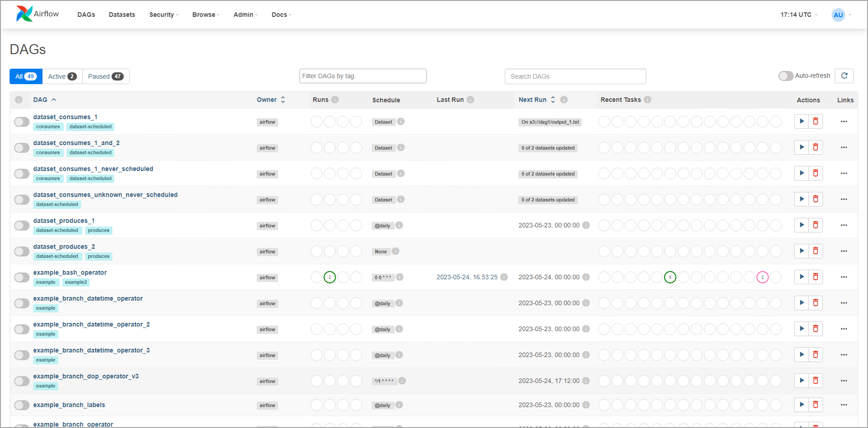Trigger the dataset_consumes_1 DAG with play icon

tap(802, 121)
